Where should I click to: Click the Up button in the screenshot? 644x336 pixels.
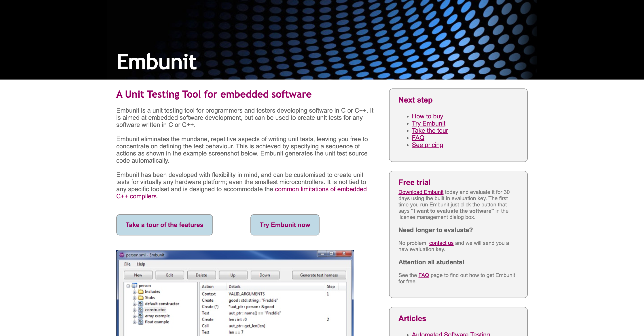point(233,275)
